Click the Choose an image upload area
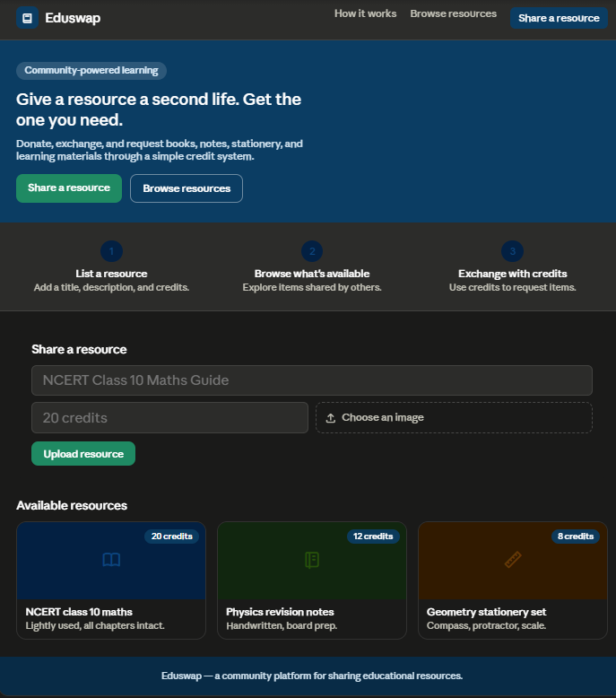 (454, 417)
